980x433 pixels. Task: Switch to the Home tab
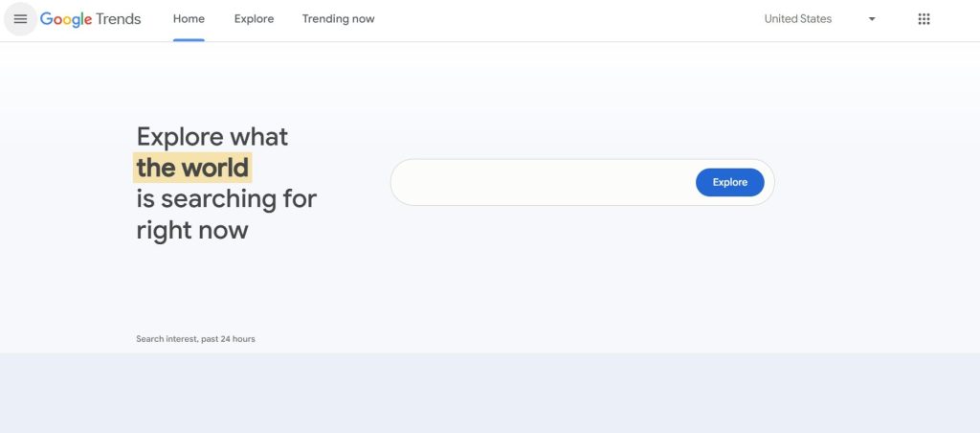[x=189, y=19]
